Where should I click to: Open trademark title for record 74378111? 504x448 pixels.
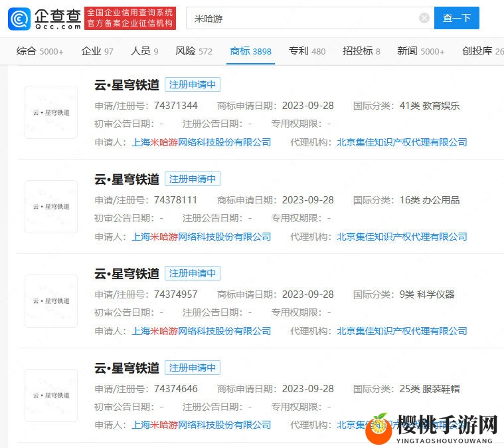(x=127, y=179)
